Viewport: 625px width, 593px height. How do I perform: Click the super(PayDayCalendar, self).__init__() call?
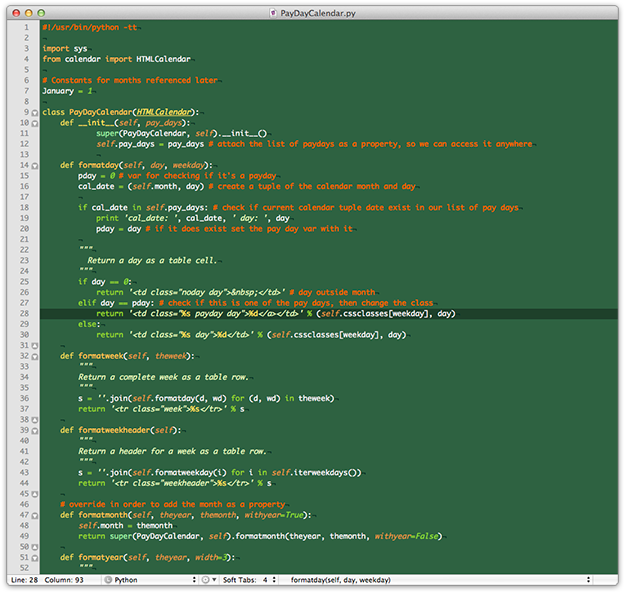point(181,134)
